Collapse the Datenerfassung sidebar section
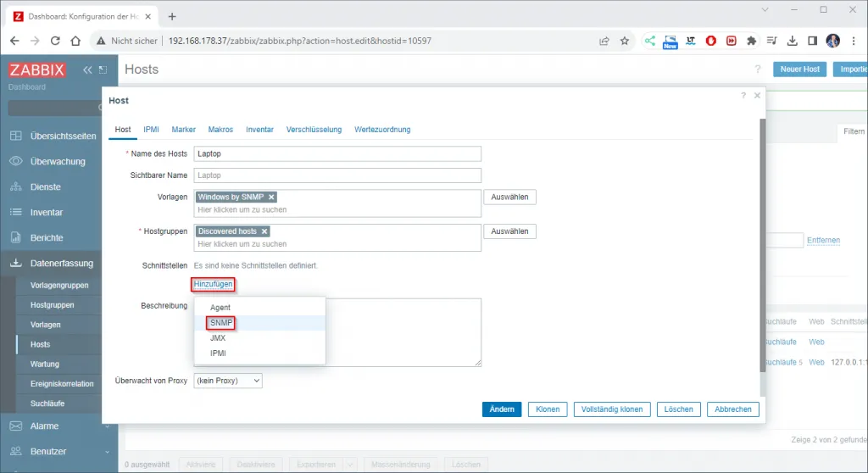This screenshot has height=473, width=868. (x=58, y=264)
